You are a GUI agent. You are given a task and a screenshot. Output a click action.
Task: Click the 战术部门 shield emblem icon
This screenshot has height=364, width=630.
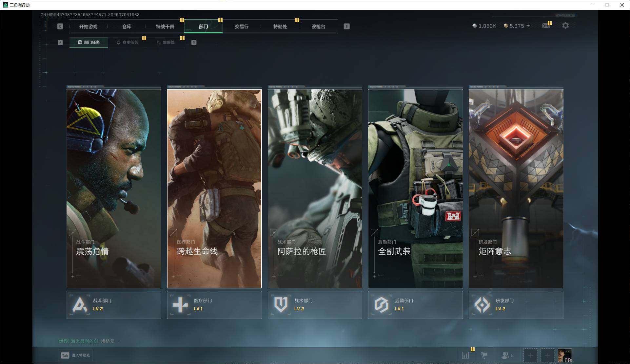[281, 305]
